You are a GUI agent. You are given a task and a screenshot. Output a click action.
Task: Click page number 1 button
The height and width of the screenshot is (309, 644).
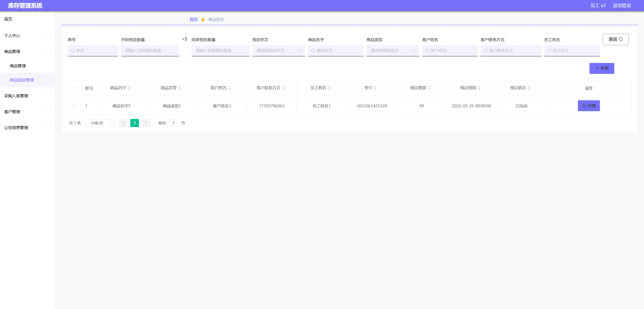134,123
